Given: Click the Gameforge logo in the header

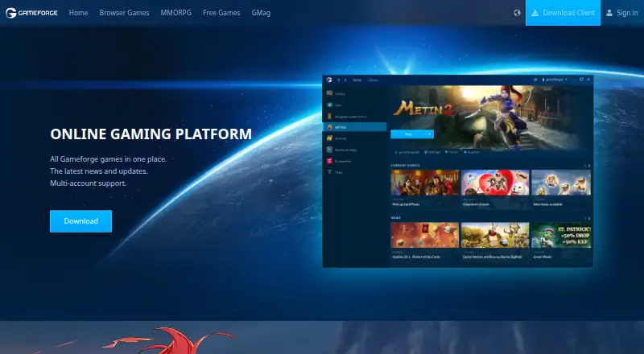Looking at the screenshot, I should pos(31,13).
